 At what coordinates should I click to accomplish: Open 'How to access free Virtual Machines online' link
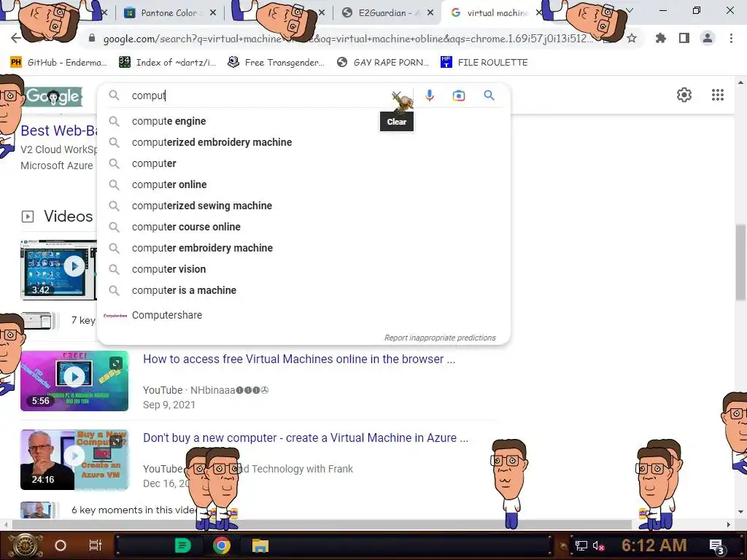298,359
